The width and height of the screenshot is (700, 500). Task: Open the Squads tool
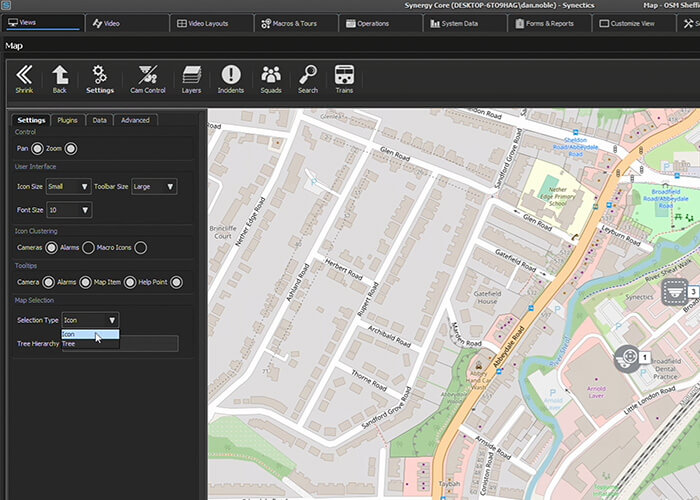(271, 79)
